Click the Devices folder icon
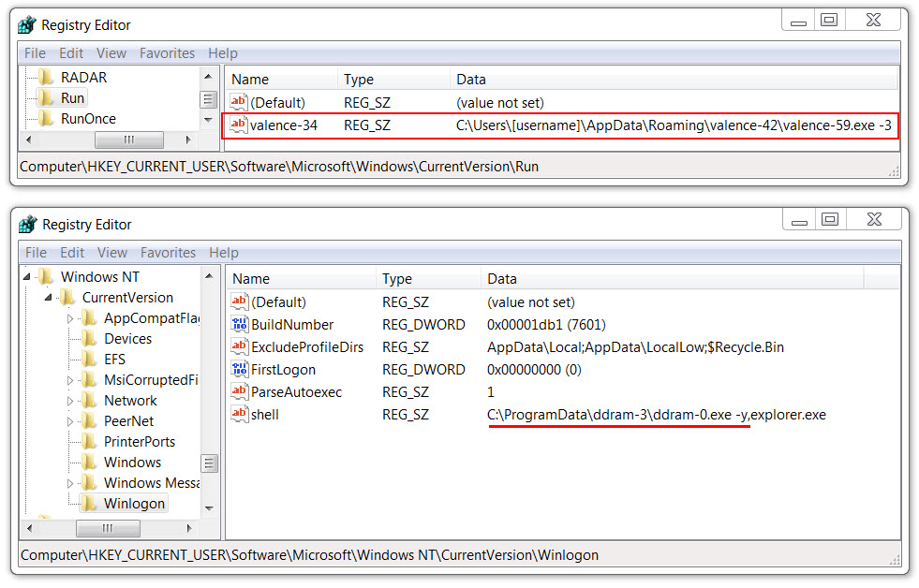Viewport: 919px width, 588px height. [89, 339]
